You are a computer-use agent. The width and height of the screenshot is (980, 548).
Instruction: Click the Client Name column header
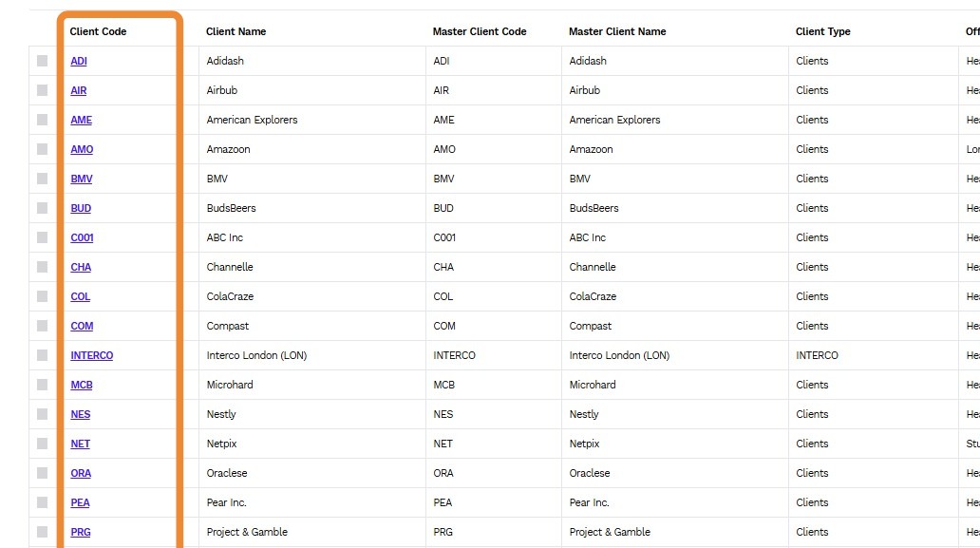pyautogui.click(x=236, y=31)
